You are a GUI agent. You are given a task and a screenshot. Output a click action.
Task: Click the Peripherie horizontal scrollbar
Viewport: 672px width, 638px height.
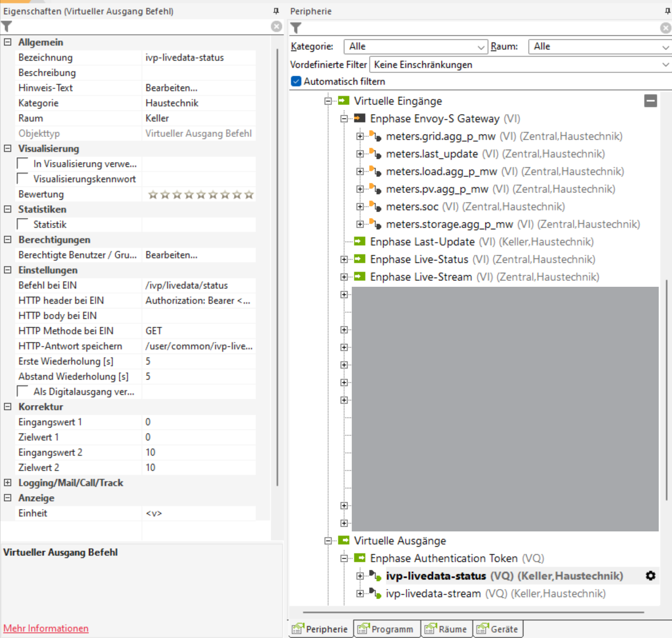474,612
